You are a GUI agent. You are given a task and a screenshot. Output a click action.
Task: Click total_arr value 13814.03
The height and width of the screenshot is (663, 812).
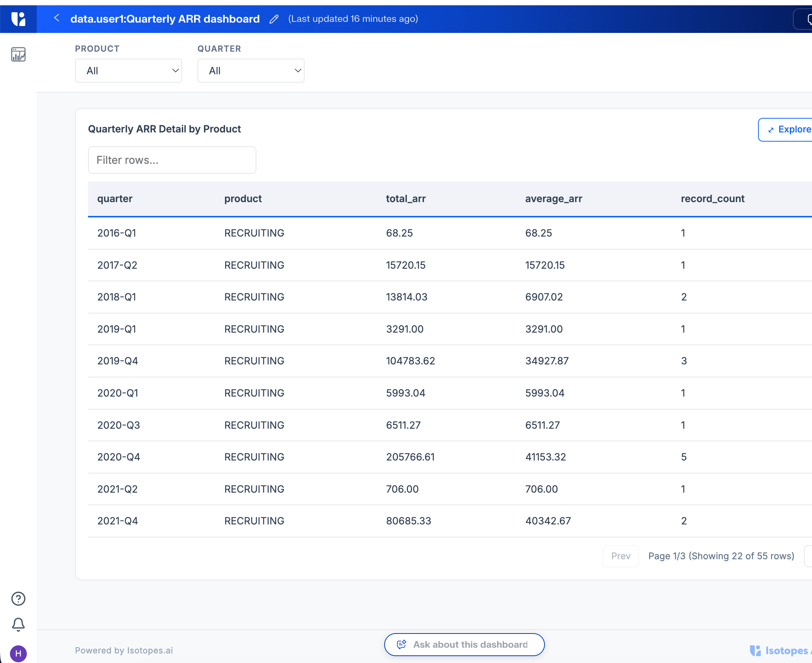pyautogui.click(x=406, y=297)
